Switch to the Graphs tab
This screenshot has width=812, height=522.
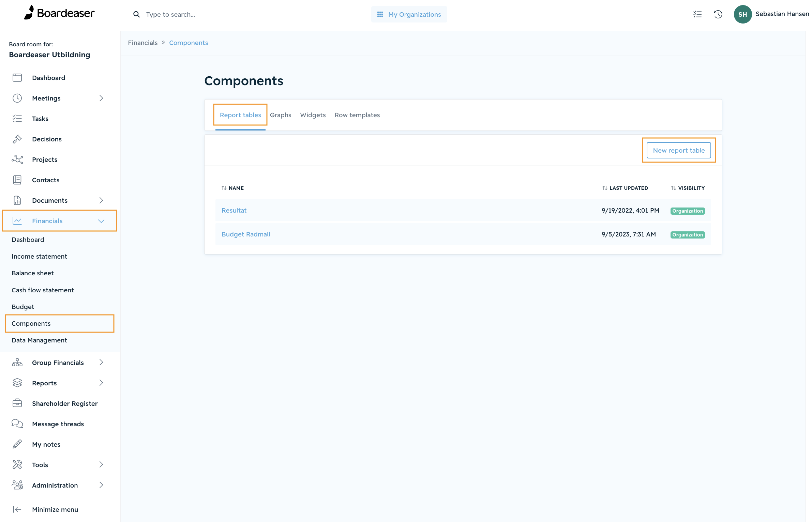pos(281,115)
